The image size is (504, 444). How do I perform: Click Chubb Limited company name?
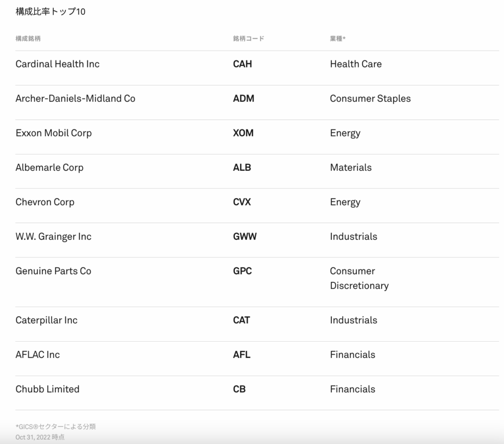click(47, 389)
